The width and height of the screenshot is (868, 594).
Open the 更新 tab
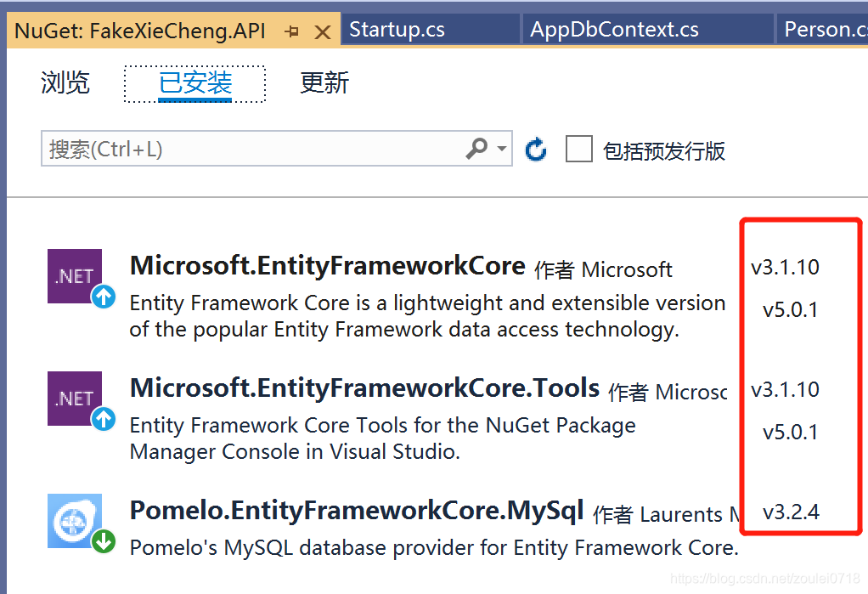(324, 82)
